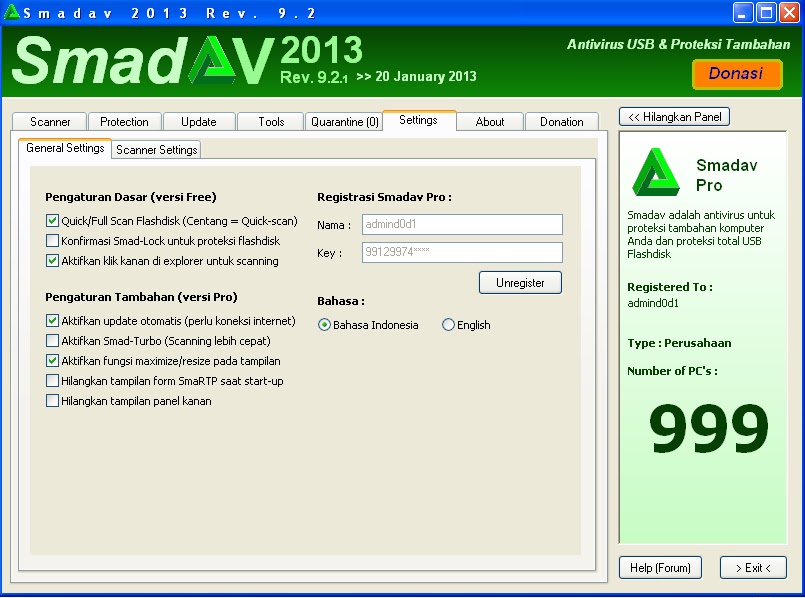Click the Key input field
Screen dimensions: 805x598
(x=462, y=252)
